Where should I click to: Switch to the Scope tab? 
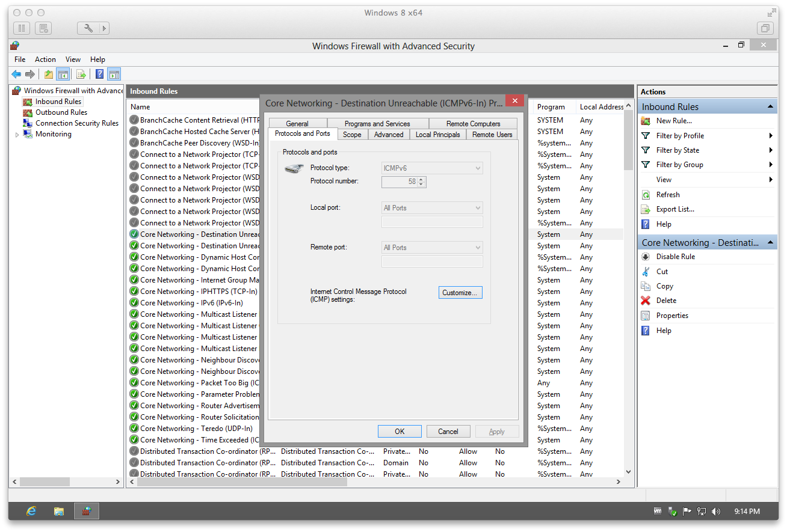tap(352, 135)
